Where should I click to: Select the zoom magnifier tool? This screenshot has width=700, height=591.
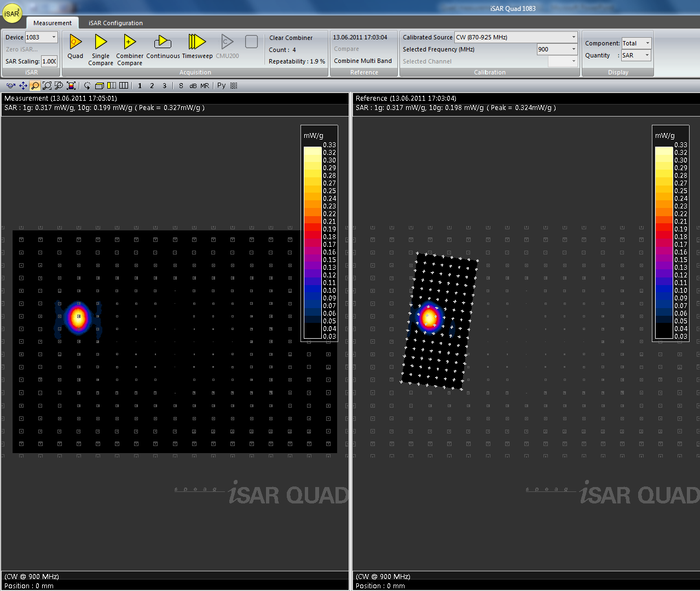pos(35,85)
